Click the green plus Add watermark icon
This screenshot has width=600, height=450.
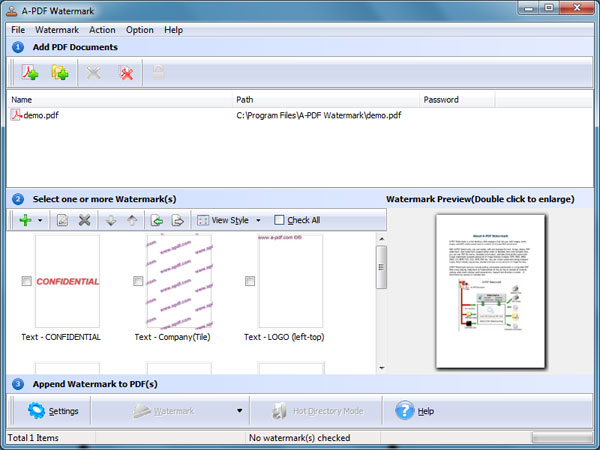(x=25, y=220)
